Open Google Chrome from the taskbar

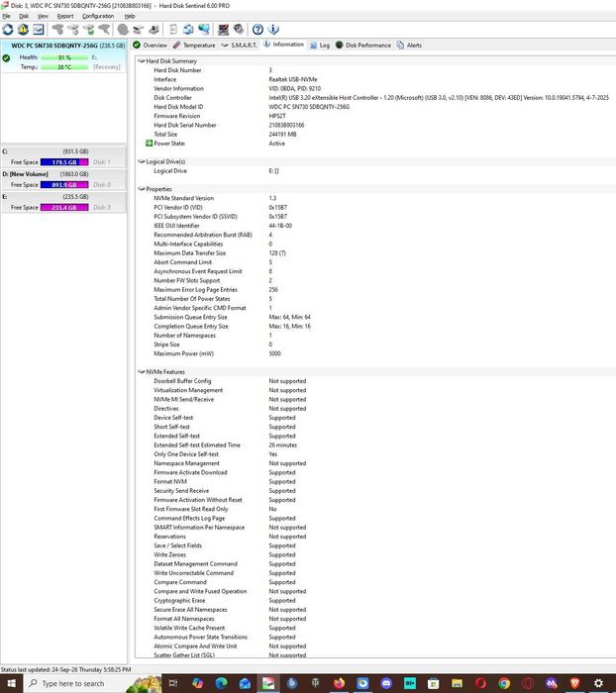pos(504,683)
